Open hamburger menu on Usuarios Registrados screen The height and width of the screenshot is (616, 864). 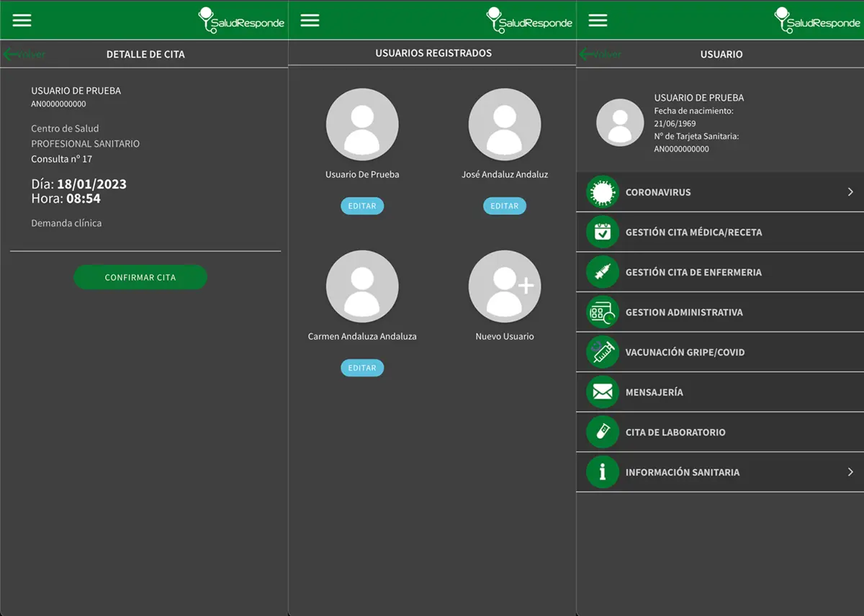(x=310, y=20)
